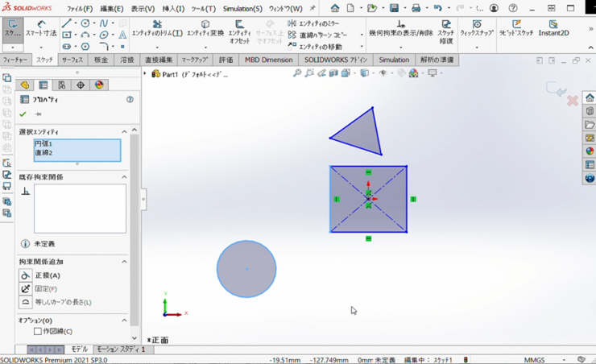Image resolution: width=596 pixels, height=364 pixels.
Task: Switch to モーション スタディ 1 tab
Action: 121,350
